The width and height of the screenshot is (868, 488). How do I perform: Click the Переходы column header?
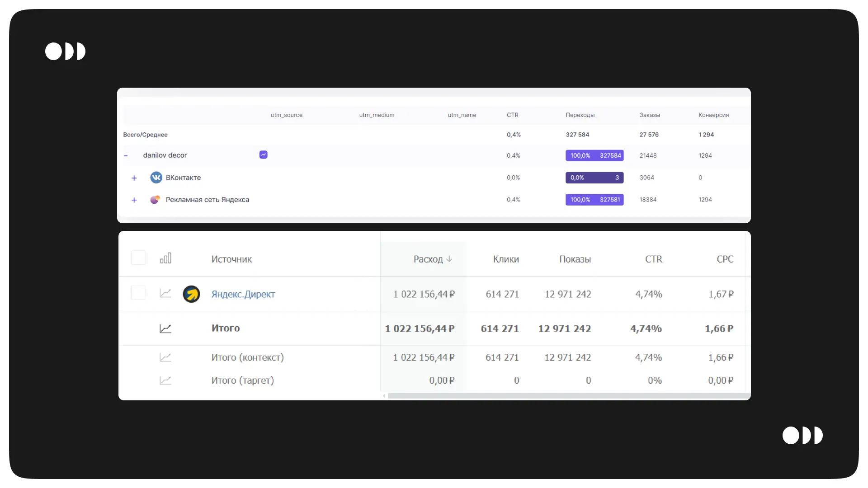580,115
